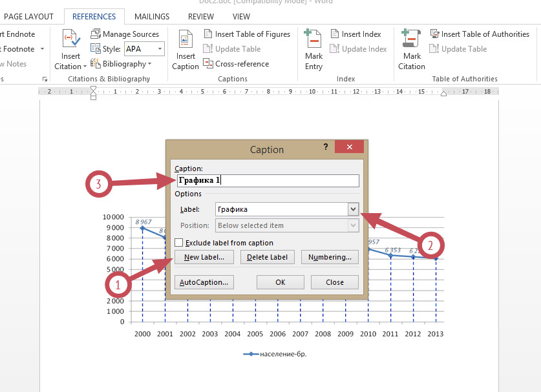Open the citation Style dropdown
The height and width of the screenshot is (392, 541).
tap(160, 49)
